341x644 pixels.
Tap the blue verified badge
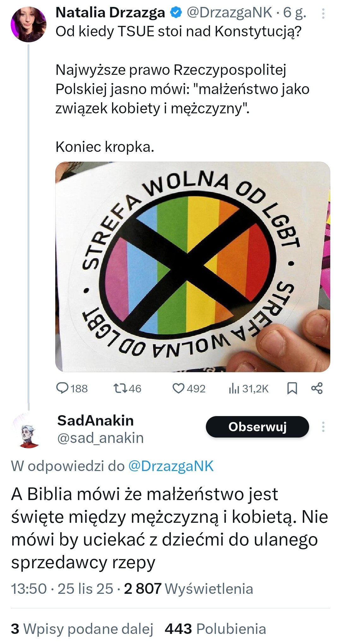(x=176, y=13)
